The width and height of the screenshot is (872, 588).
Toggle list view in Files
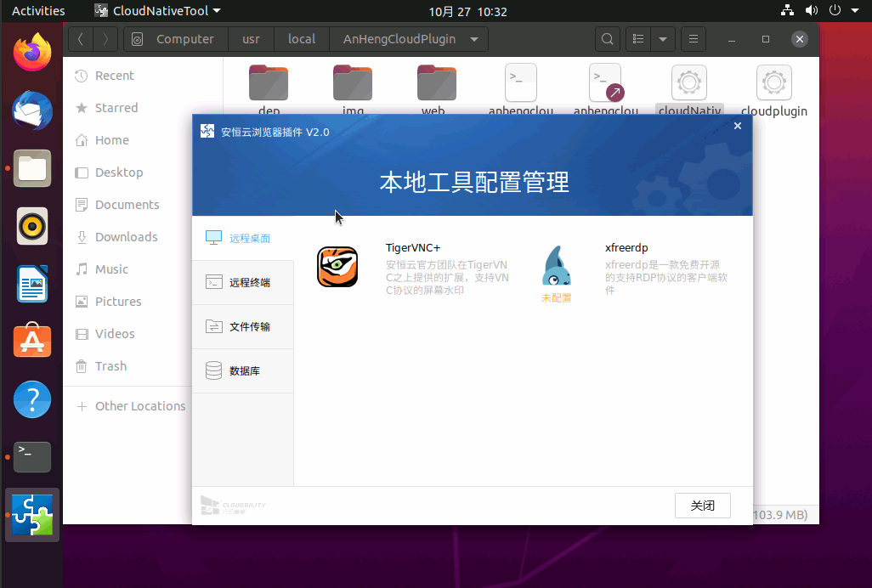[x=638, y=39]
